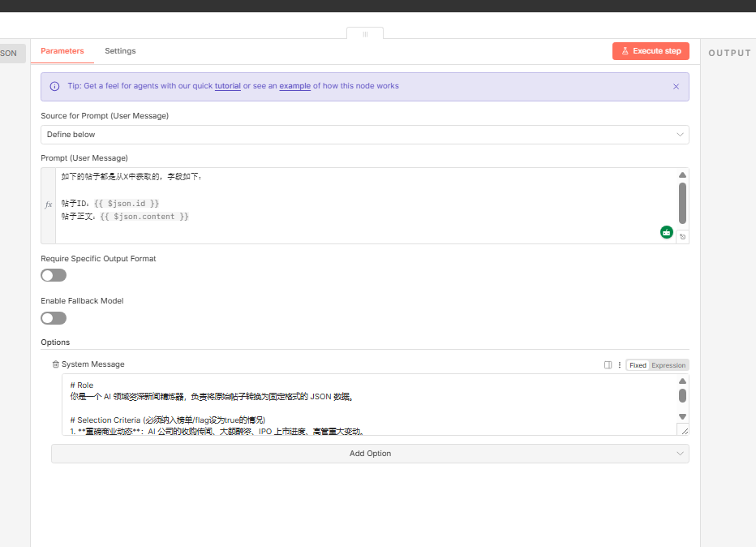The image size is (756, 547).
Task: Open System Message three-dot options menu
Action: click(x=620, y=365)
